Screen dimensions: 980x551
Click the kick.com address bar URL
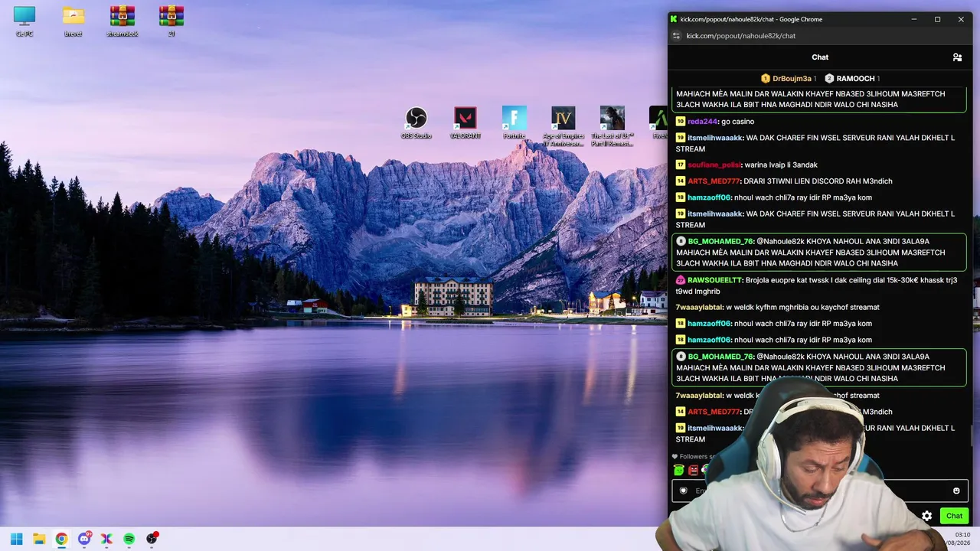click(740, 36)
